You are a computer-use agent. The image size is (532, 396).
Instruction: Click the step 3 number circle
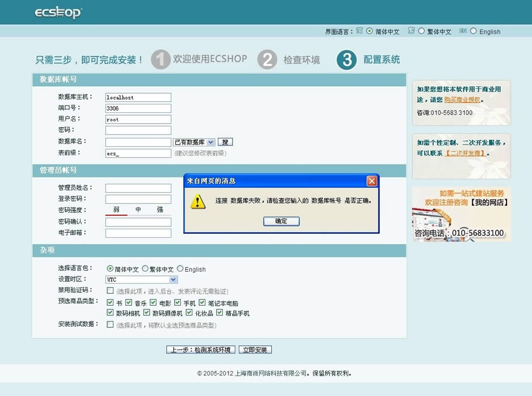pyautogui.click(x=347, y=60)
